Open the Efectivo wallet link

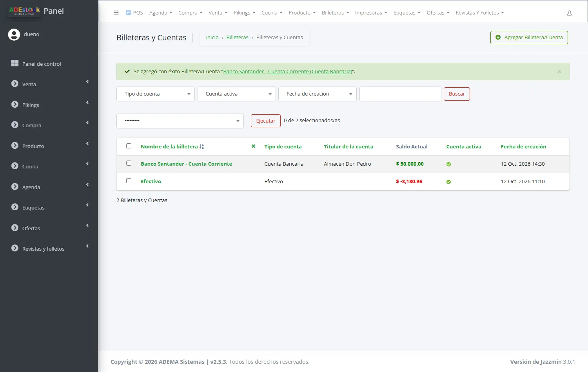[x=151, y=182]
